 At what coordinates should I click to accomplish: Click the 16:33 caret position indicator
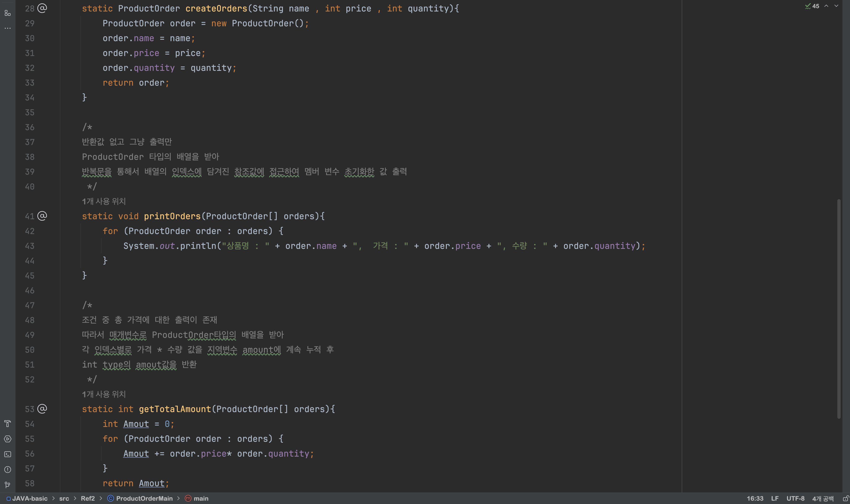[755, 498]
